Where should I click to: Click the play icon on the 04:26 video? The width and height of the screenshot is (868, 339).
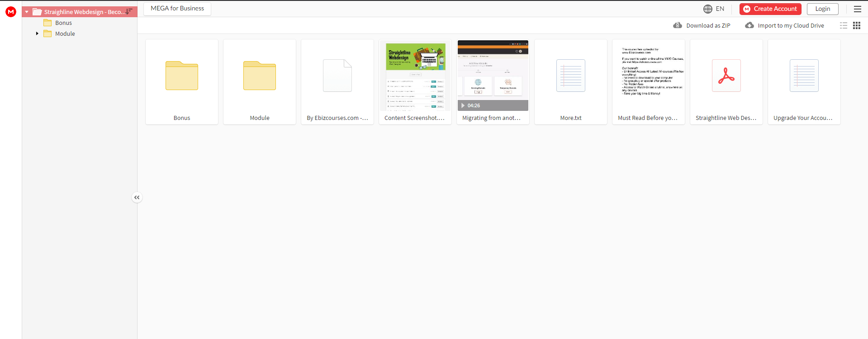pos(463,105)
